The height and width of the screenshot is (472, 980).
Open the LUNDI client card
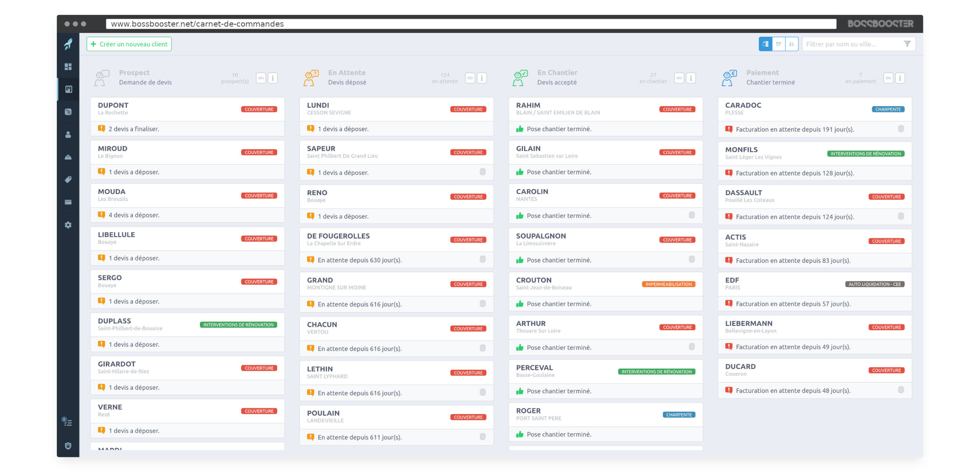396,117
